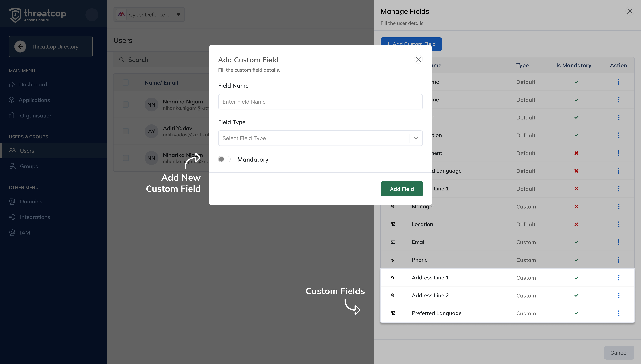This screenshot has height=364, width=641.
Task: Open action menu for Address Line 2 row
Action: click(x=619, y=295)
